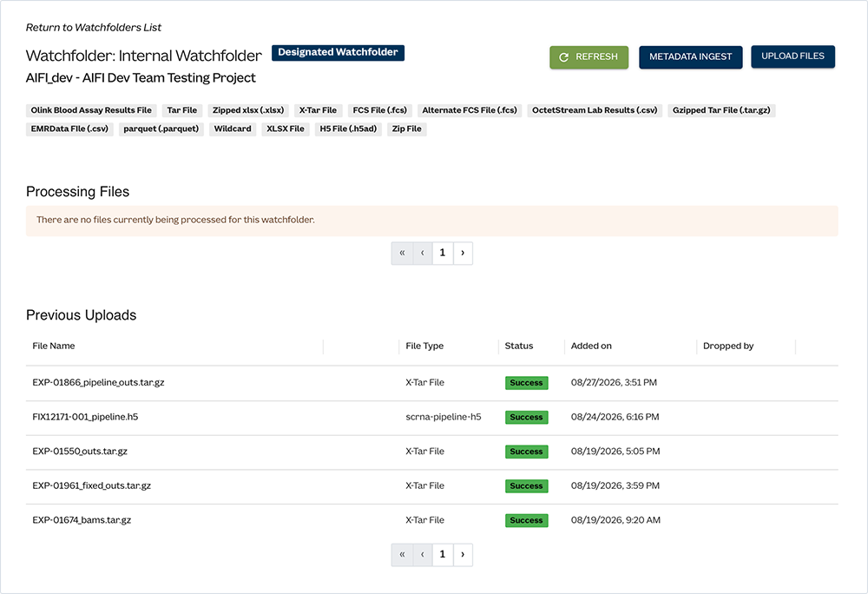Select the Olink Blood Assay Results File tag
This screenshot has width=868, height=594.
[x=91, y=110]
